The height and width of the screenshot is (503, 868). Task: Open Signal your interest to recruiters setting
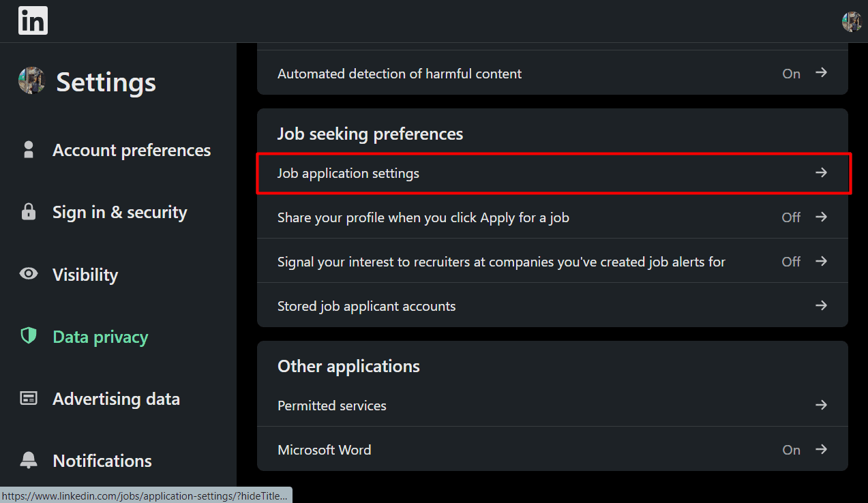[552, 262]
